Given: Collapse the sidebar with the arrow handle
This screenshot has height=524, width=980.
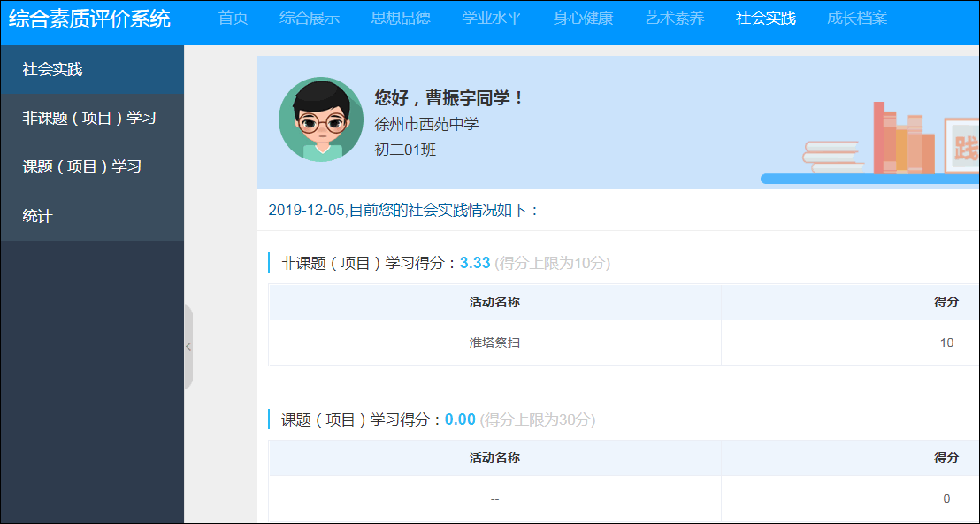Looking at the screenshot, I should click(188, 347).
